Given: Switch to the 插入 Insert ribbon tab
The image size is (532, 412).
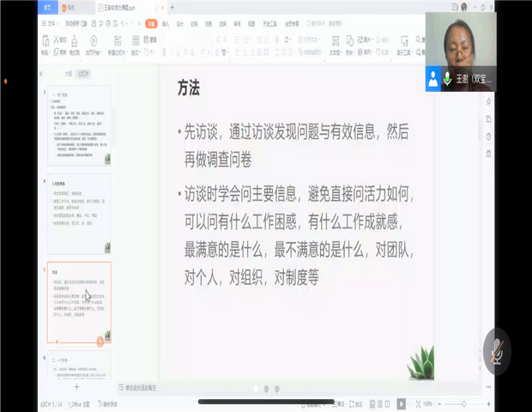Looking at the screenshot, I should click(166, 24).
